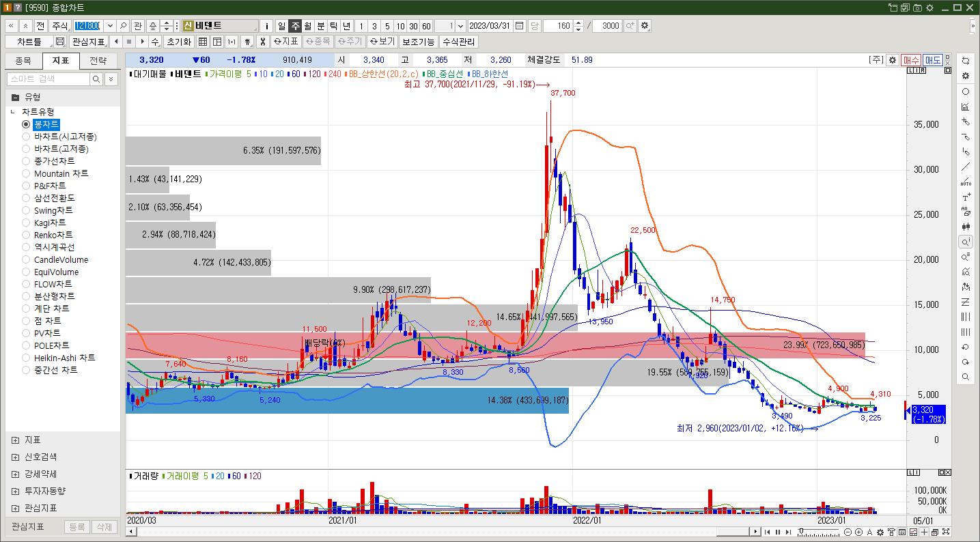Expand the 강세약세 section
980x542 pixels.
point(15,474)
